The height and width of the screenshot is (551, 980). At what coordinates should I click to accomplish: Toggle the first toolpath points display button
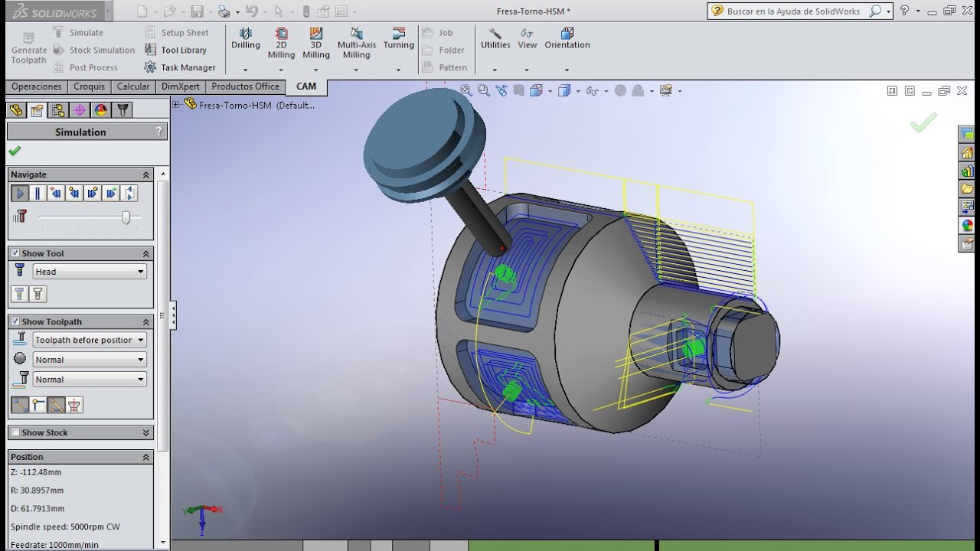(x=20, y=405)
